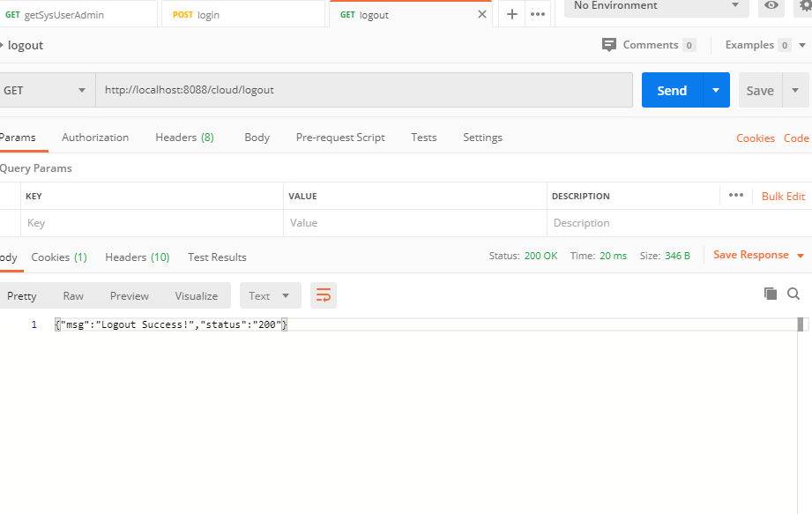This screenshot has height=514, width=812.
Task: Send the logout request
Action: (672, 90)
